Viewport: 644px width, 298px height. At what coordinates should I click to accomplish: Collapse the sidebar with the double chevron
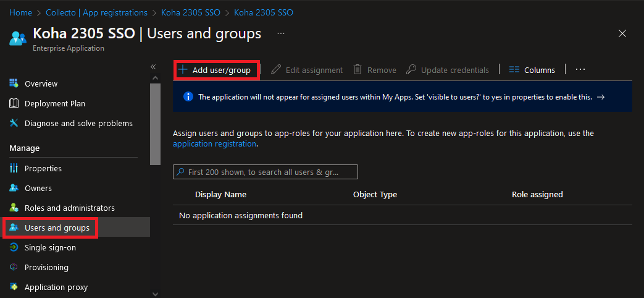tap(153, 67)
